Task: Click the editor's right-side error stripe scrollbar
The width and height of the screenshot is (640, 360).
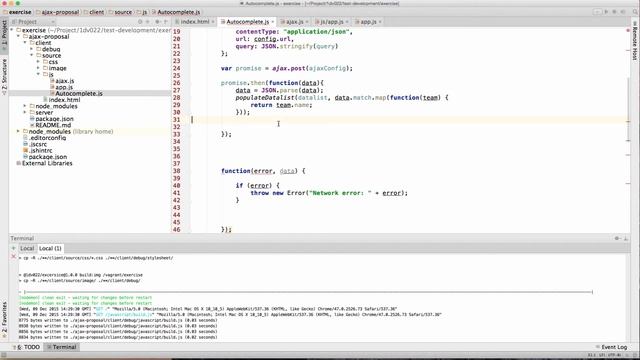Action: (628, 131)
